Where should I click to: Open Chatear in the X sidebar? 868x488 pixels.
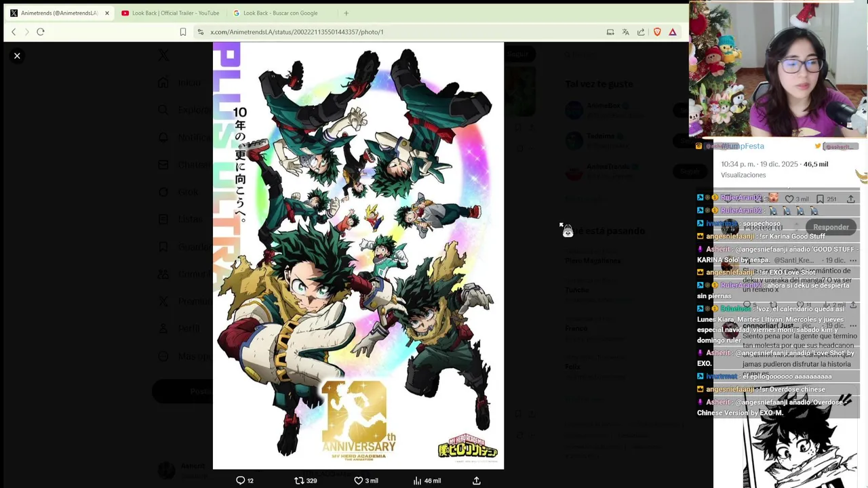(184, 165)
